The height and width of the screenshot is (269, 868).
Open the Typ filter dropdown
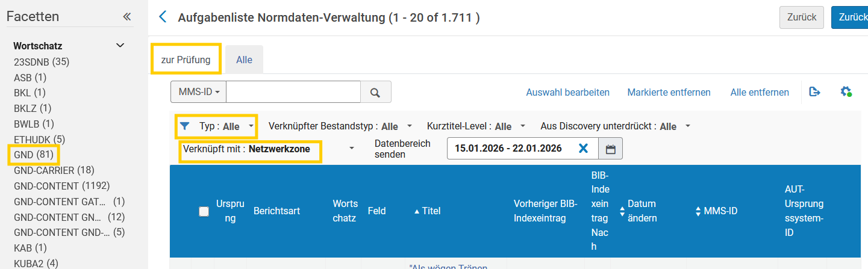tap(217, 126)
